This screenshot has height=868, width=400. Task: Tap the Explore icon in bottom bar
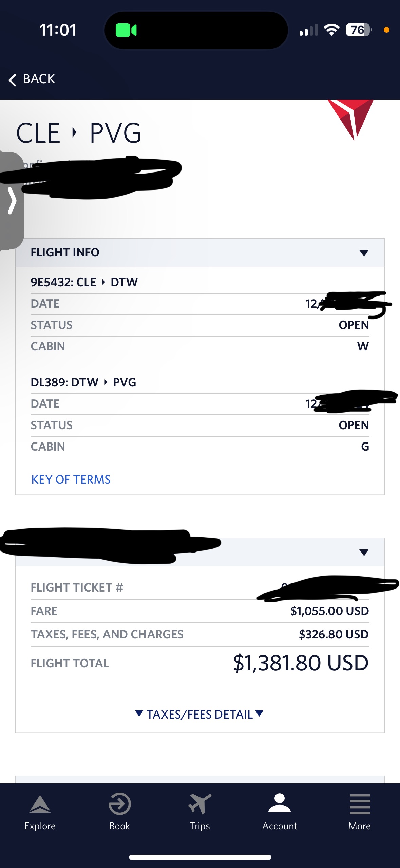coord(40,804)
